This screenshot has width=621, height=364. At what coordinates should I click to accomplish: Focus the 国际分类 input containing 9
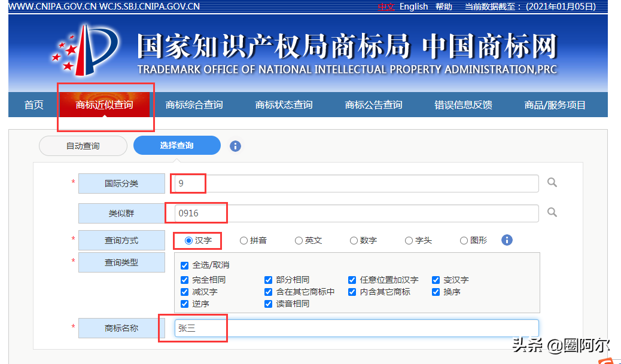coord(357,183)
